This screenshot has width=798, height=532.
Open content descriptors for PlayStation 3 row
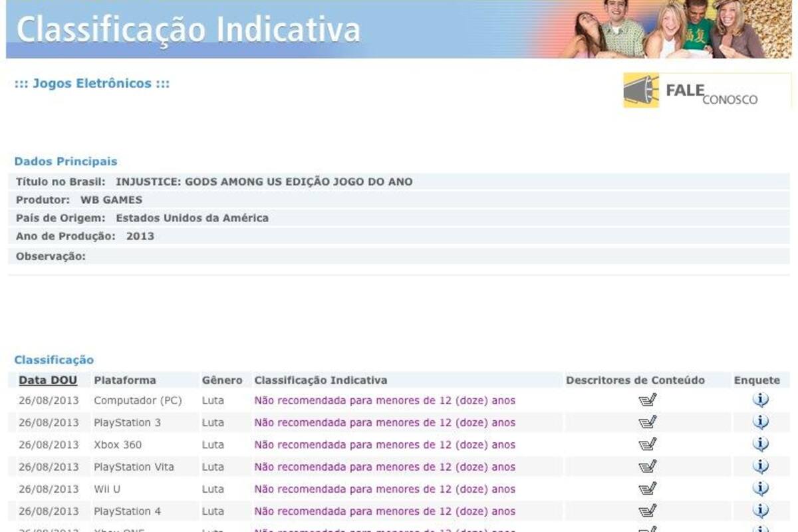[648, 422]
